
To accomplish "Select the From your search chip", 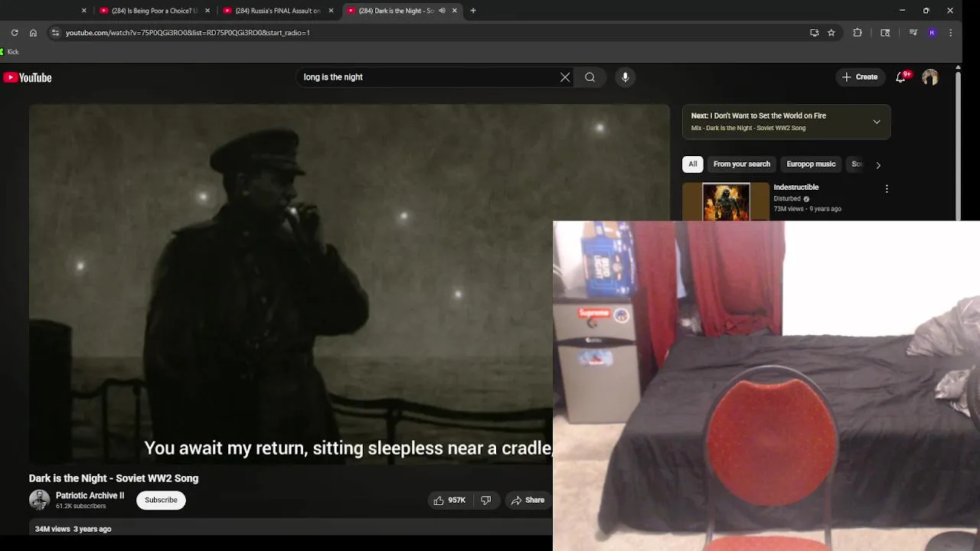I will [x=742, y=164].
